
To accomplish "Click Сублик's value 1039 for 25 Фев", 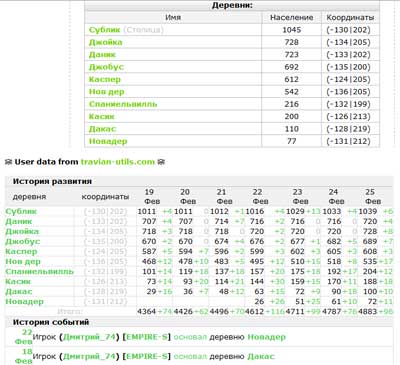I will pos(368,211).
